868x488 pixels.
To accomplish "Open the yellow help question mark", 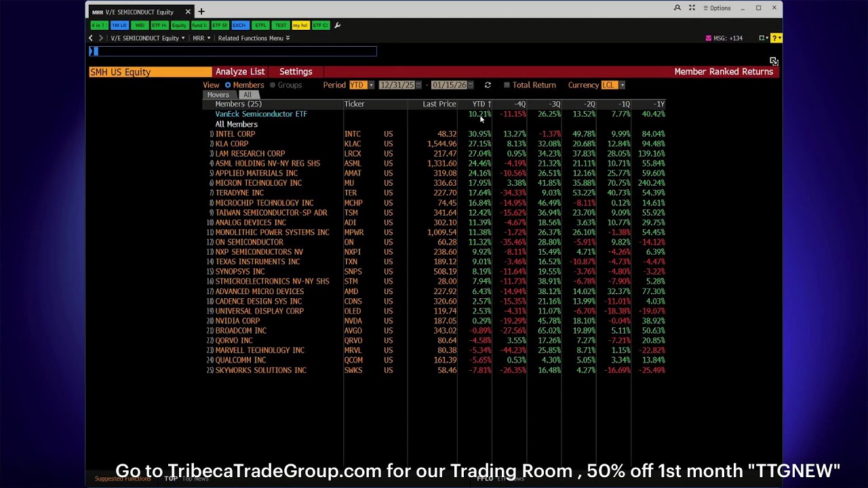I will point(776,38).
